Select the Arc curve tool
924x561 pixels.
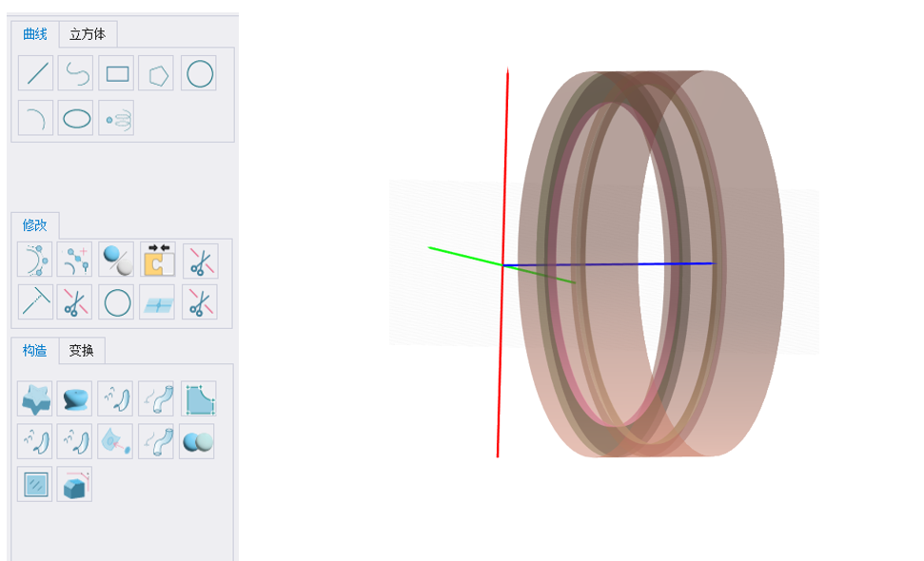click(36, 118)
